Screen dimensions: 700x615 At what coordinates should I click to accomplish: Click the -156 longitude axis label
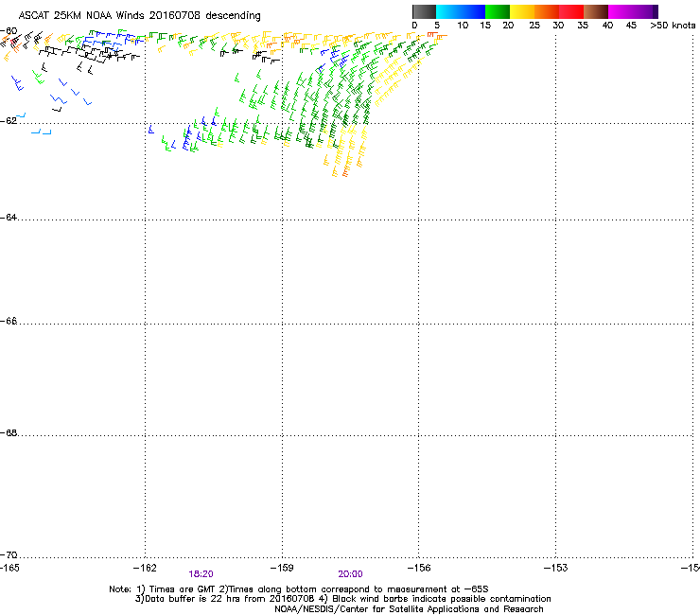[x=419, y=568]
